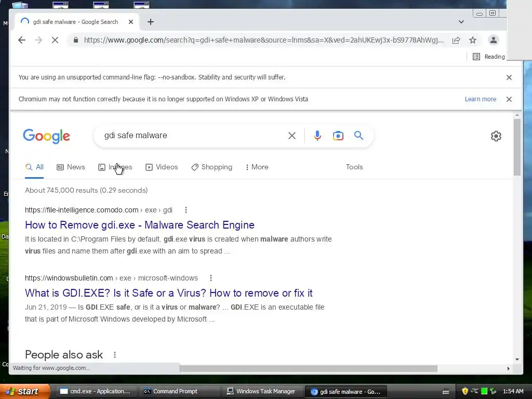Share this page via share icon

tap(456, 40)
